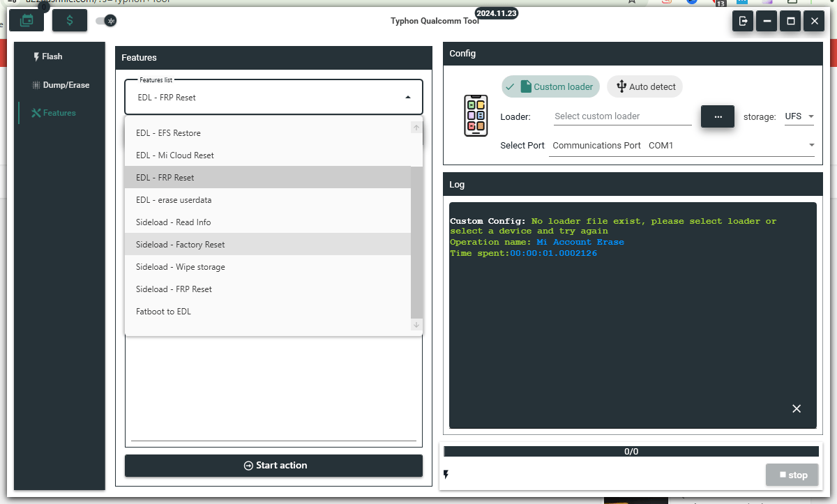Choose Sideload - Factory Reset from list
The height and width of the screenshot is (504, 837).
point(181,245)
